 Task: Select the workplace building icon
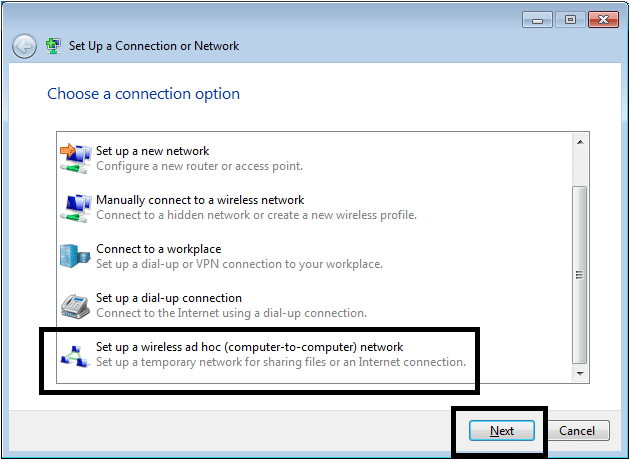pos(75,256)
